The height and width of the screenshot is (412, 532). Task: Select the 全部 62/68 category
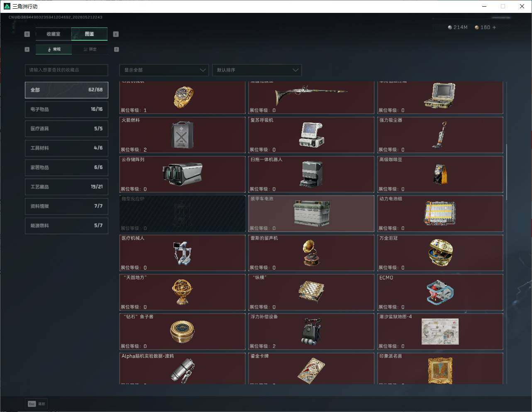click(66, 90)
